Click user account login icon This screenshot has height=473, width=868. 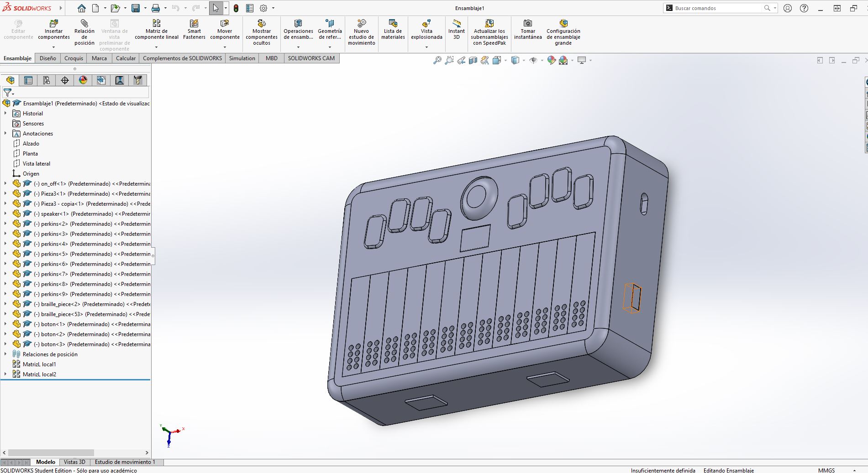tap(788, 8)
